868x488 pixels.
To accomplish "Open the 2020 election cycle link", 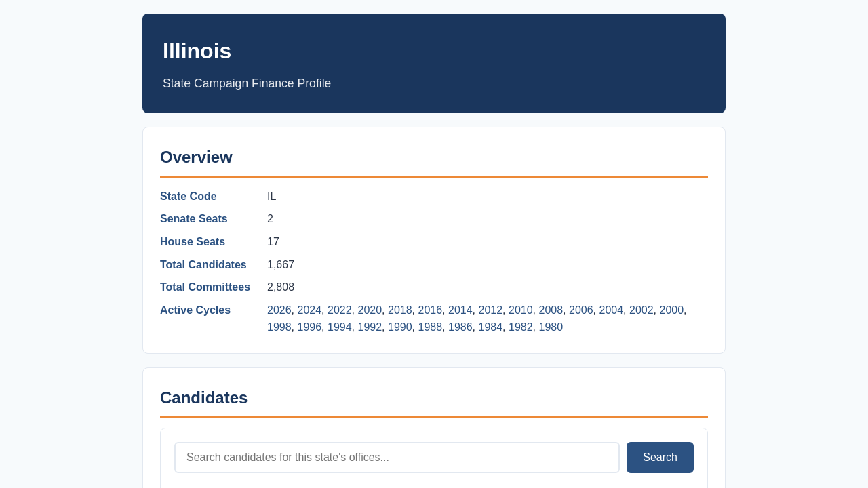I will click(370, 310).
